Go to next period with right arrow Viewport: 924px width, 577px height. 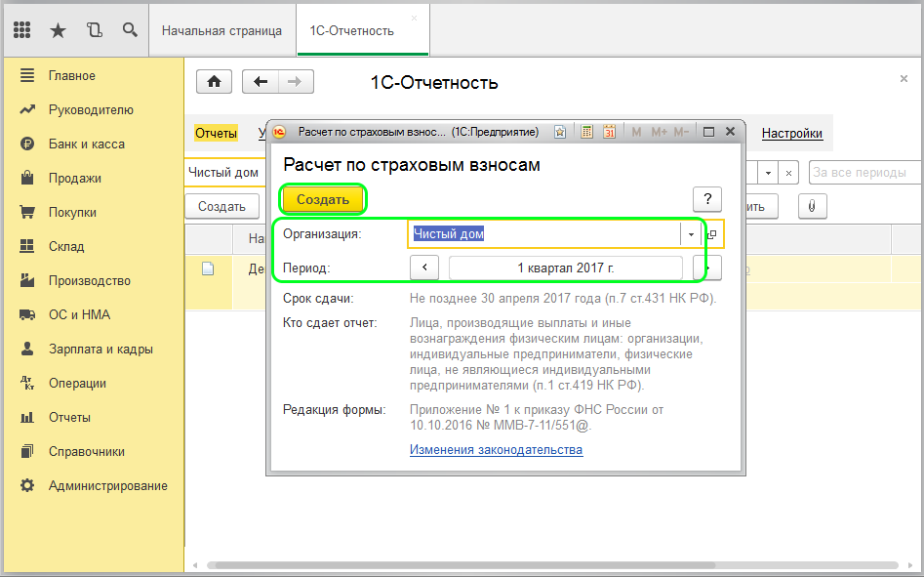pyautogui.click(x=707, y=268)
